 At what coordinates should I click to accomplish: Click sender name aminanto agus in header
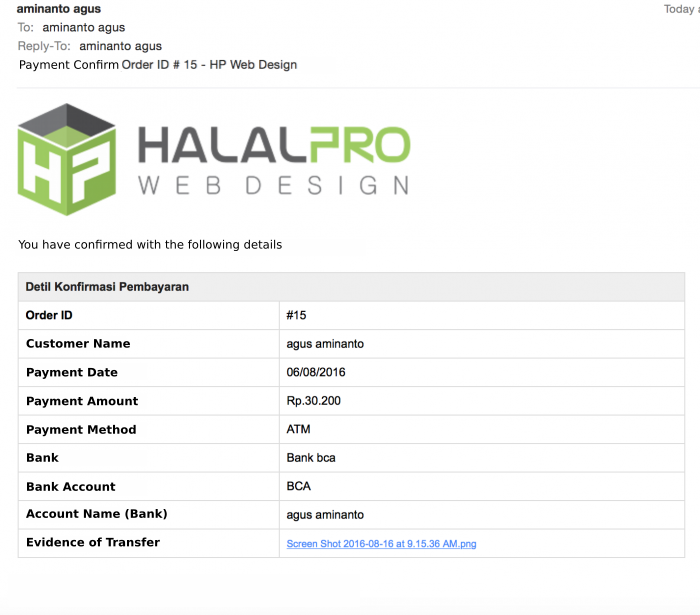[59, 9]
